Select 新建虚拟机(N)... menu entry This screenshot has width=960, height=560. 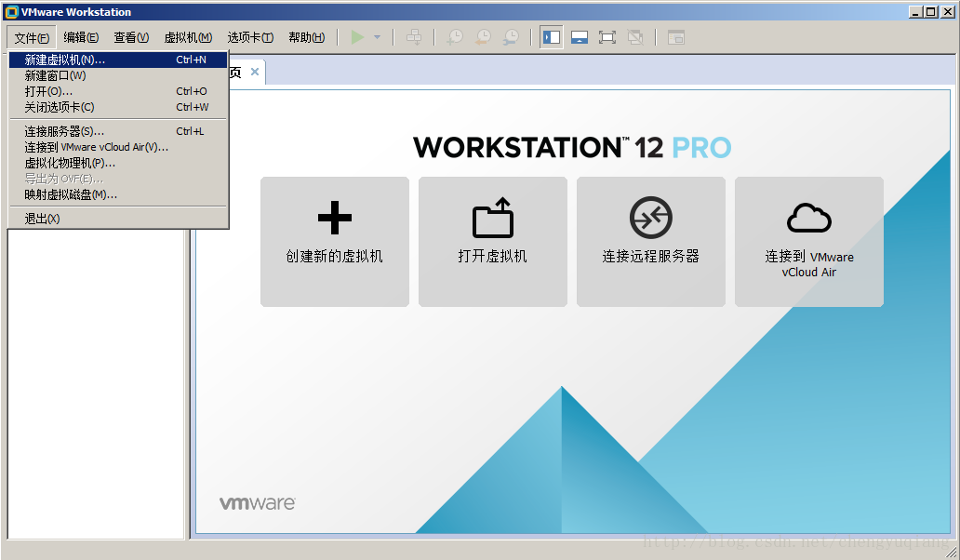(x=117, y=60)
